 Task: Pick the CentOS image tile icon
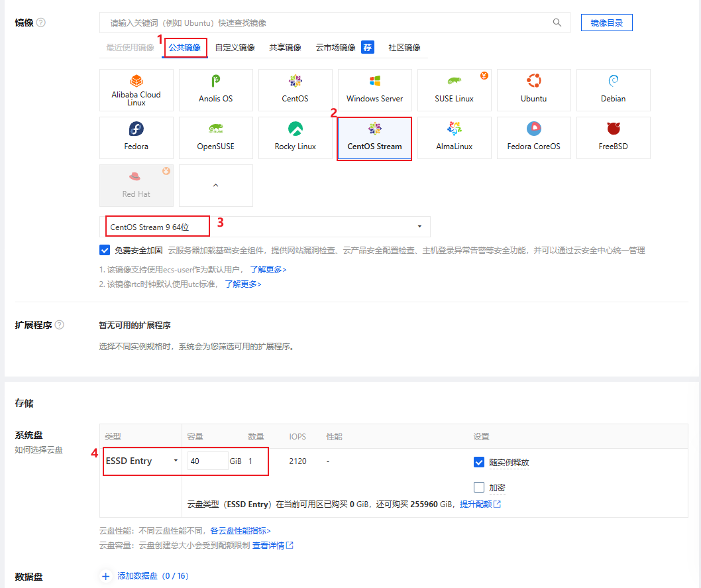(x=295, y=81)
